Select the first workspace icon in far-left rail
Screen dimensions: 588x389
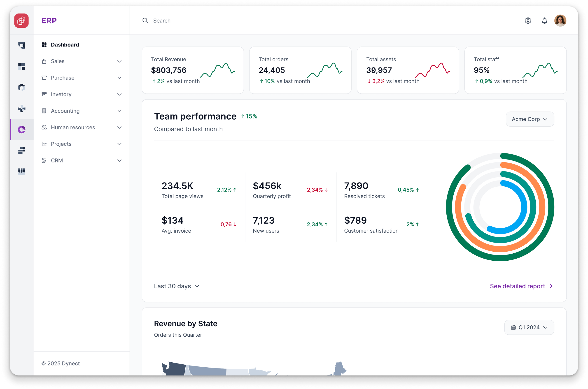[22, 45]
